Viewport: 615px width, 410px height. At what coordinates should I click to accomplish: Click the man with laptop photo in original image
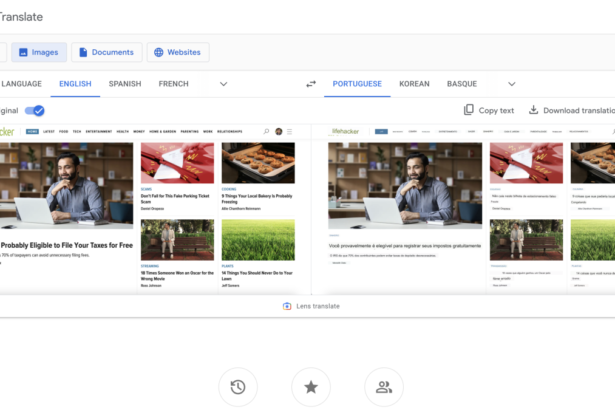tap(66, 186)
